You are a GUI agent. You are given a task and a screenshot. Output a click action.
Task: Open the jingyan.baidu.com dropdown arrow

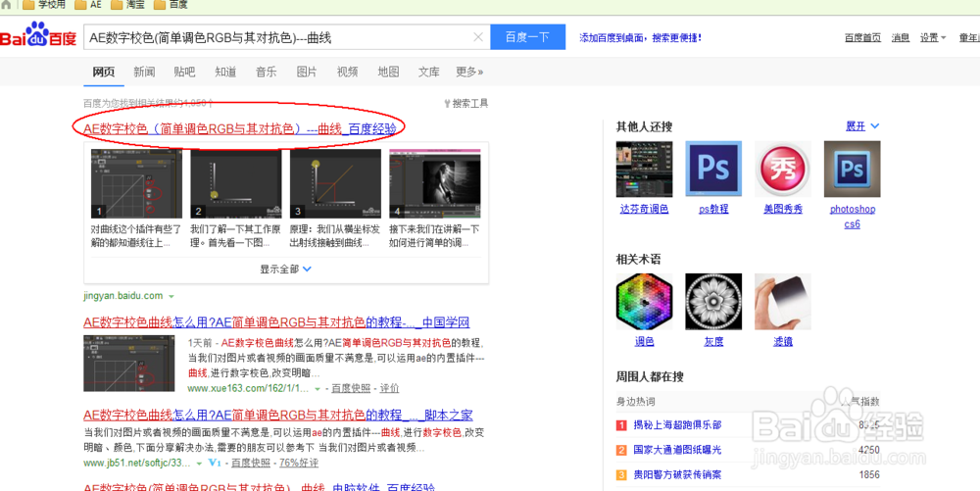coord(171,296)
